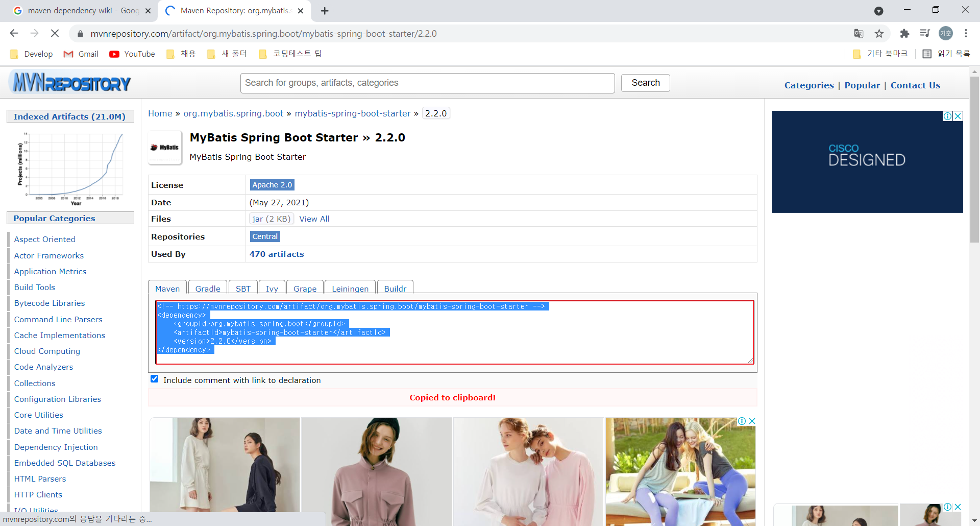Open the HTTP Clients category
Image resolution: width=980 pixels, height=526 pixels.
coord(38,494)
